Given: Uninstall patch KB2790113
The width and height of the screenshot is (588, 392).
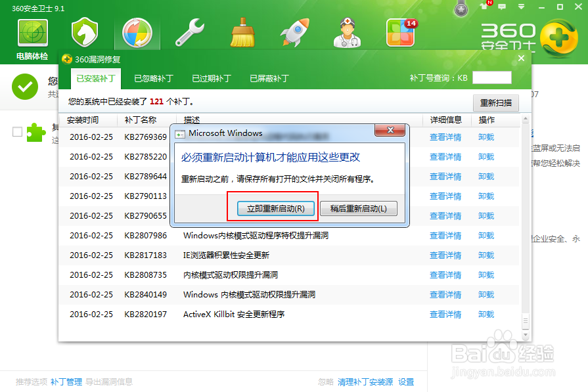Looking at the screenshot, I should (x=486, y=196).
